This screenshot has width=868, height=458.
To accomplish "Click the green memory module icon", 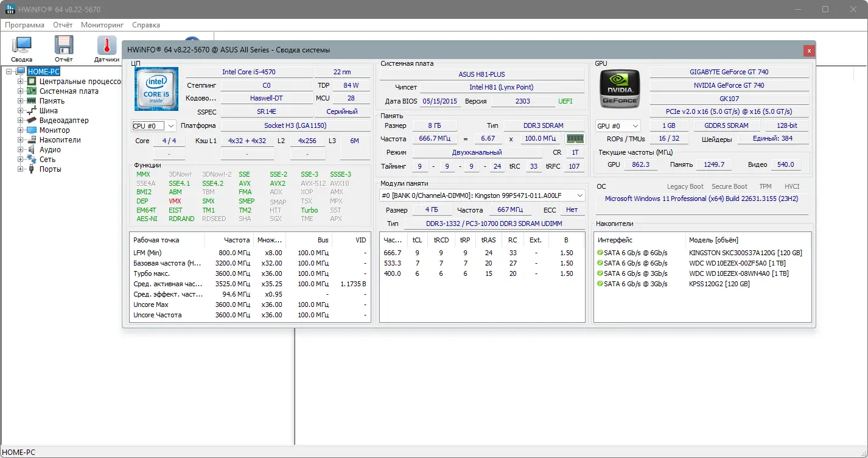I will click(x=575, y=139).
